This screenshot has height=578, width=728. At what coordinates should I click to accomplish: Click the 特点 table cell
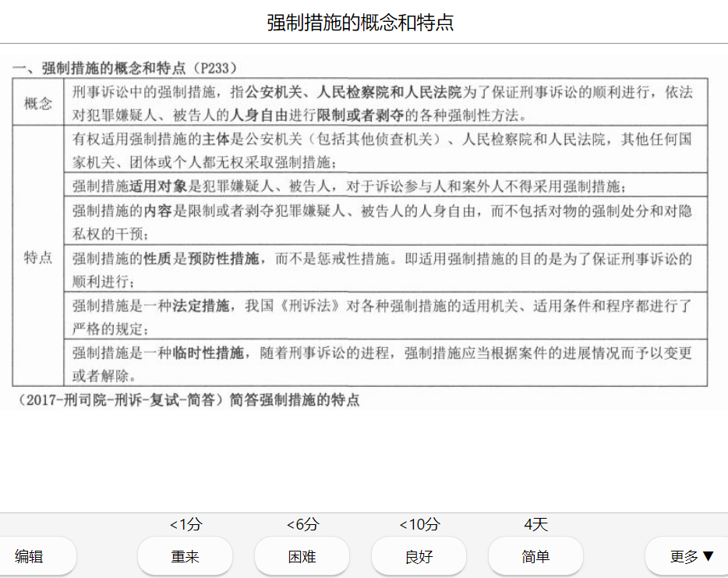click(38, 257)
